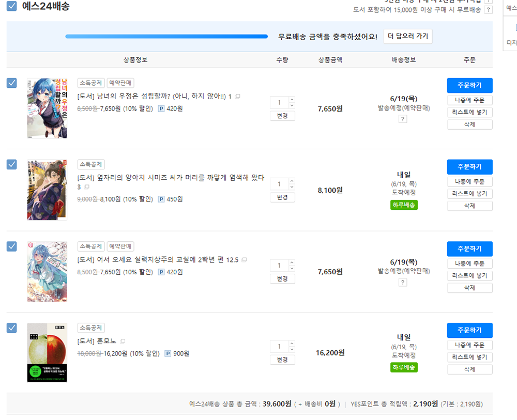Decrease quantity for 실력지상주의 교실 12.5
Viewport: 517px width, 420px height.
pyautogui.click(x=292, y=269)
